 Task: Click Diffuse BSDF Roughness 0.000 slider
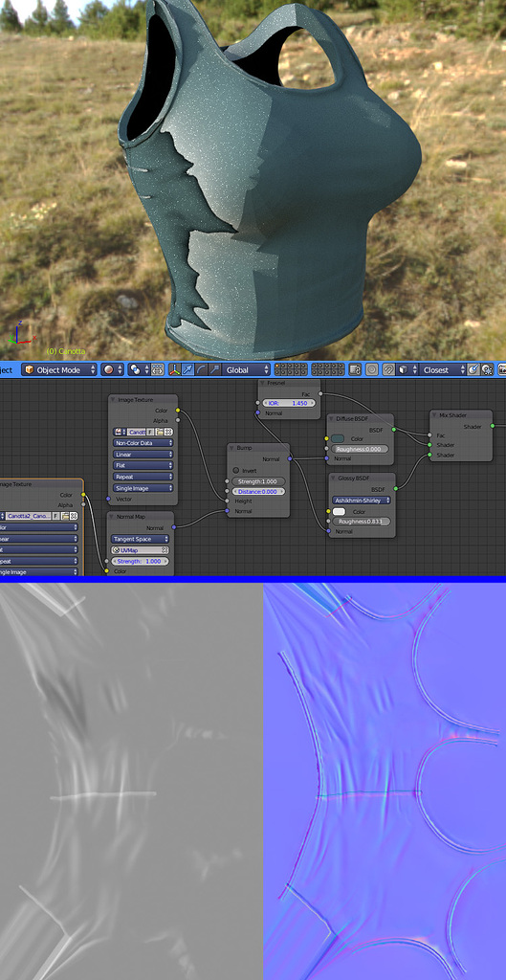(x=361, y=449)
